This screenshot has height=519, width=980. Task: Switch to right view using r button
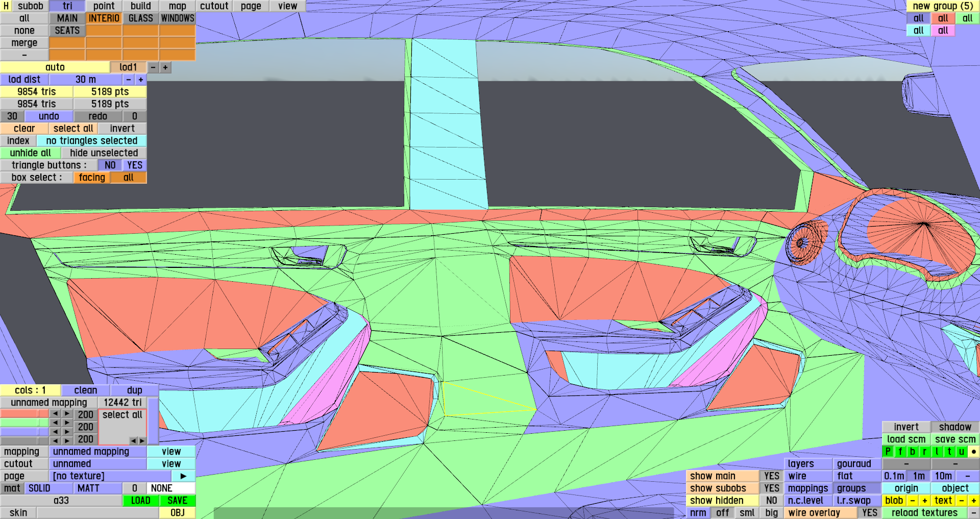(925, 451)
